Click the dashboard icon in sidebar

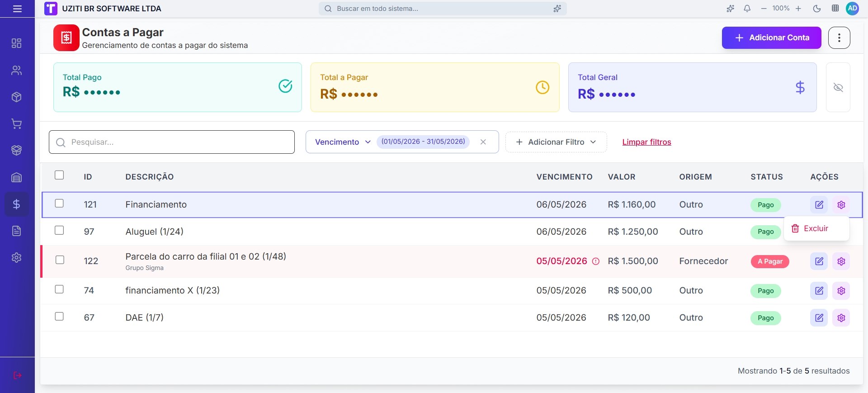17,43
